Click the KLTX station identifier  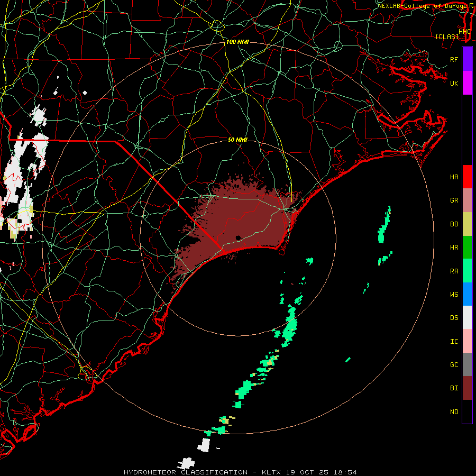point(271,472)
